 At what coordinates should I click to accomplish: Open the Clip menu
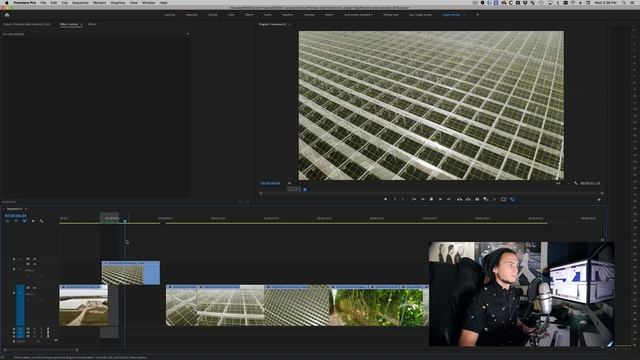[x=64, y=2]
